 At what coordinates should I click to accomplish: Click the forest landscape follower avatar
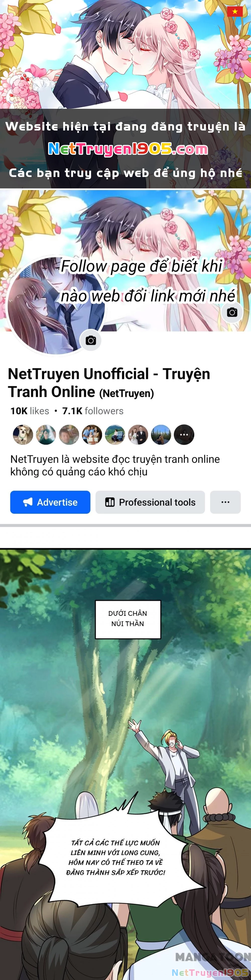point(161,434)
